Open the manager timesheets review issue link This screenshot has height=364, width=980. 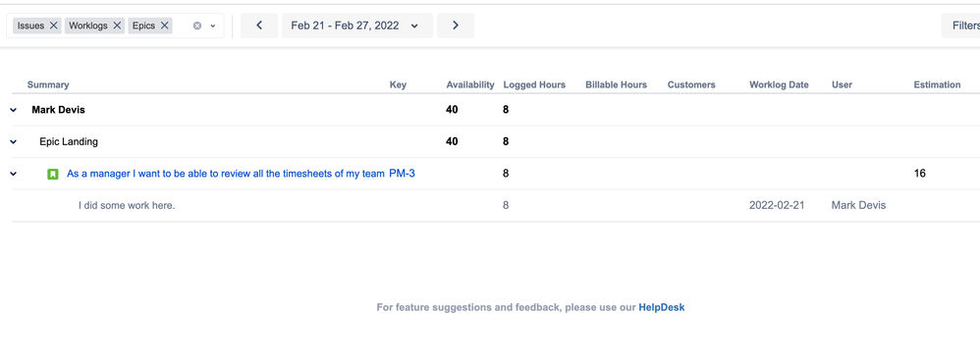(x=225, y=174)
